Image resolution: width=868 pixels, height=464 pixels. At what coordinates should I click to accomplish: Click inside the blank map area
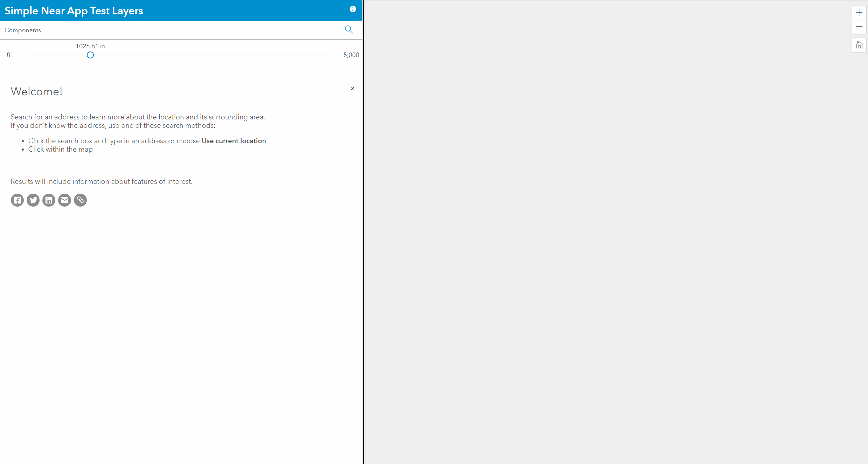[x=613, y=231]
